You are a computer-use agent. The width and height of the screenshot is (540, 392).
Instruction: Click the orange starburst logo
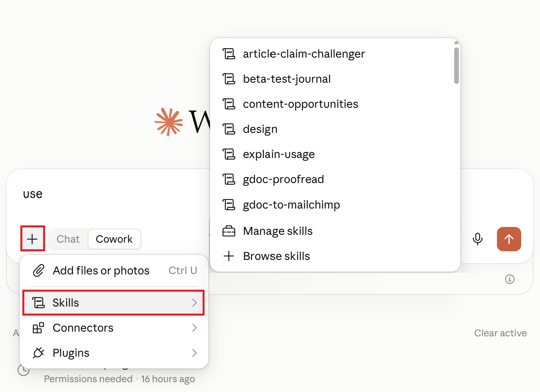[169, 122]
